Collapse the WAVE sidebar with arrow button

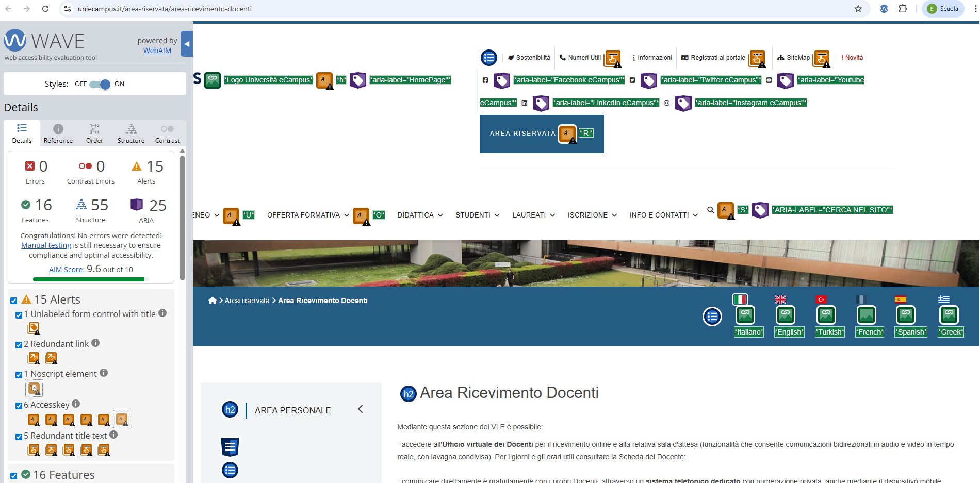[x=187, y=44]
